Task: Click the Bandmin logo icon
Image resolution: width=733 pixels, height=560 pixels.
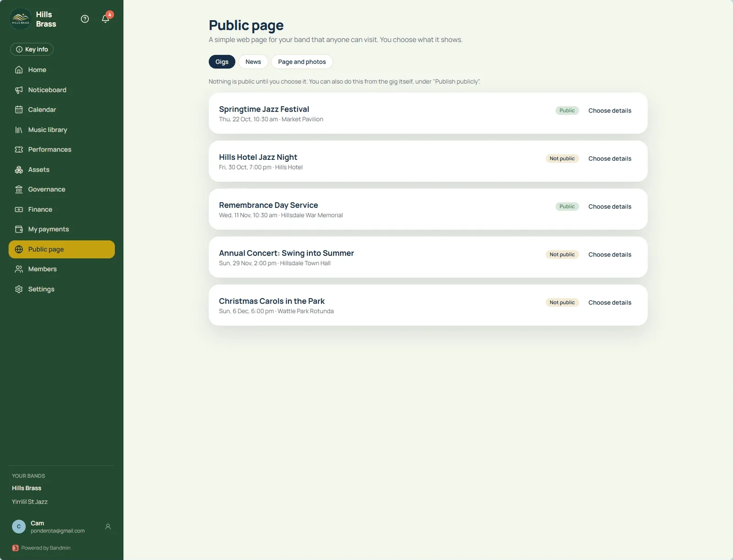Action: 16,548
